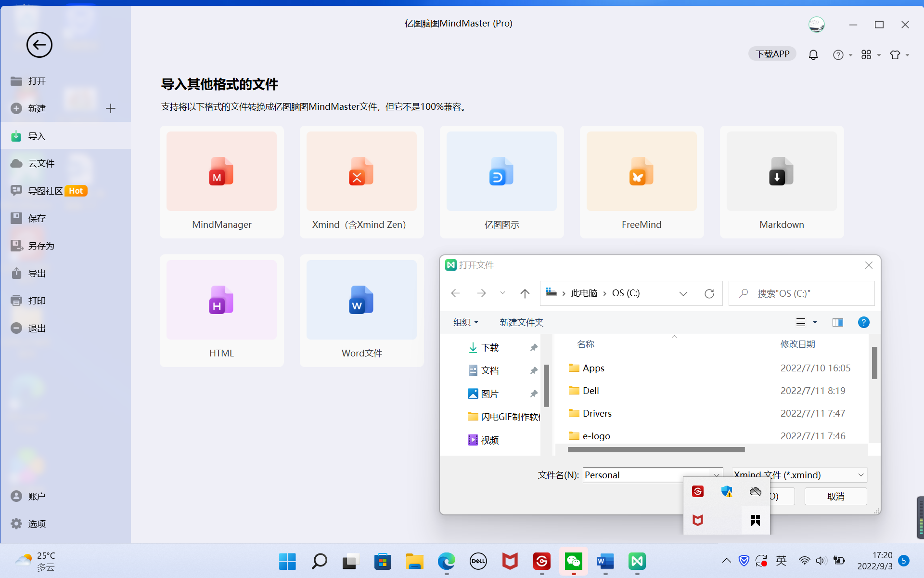Open WeChat from the taskbar
Image resolution: width=924 pixels, height=578 pixels.
[x=573, y=561]
